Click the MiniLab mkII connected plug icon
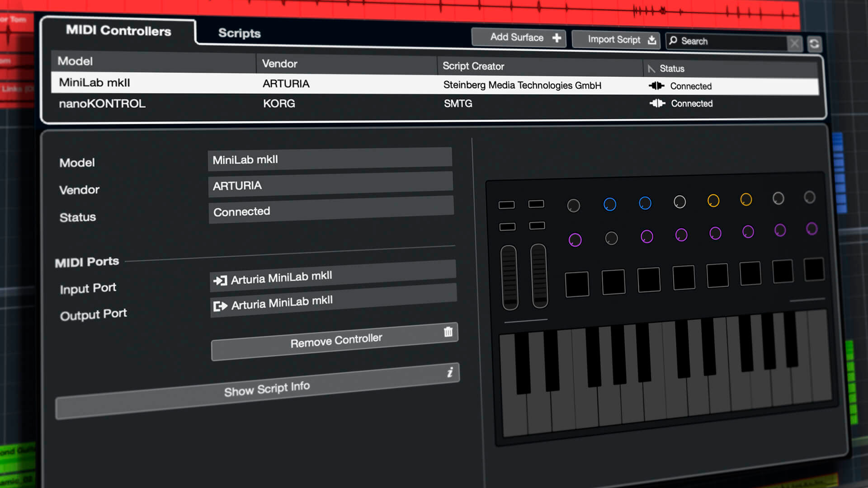The height and width of the screenshot is (488, 868). click(656, 86)
